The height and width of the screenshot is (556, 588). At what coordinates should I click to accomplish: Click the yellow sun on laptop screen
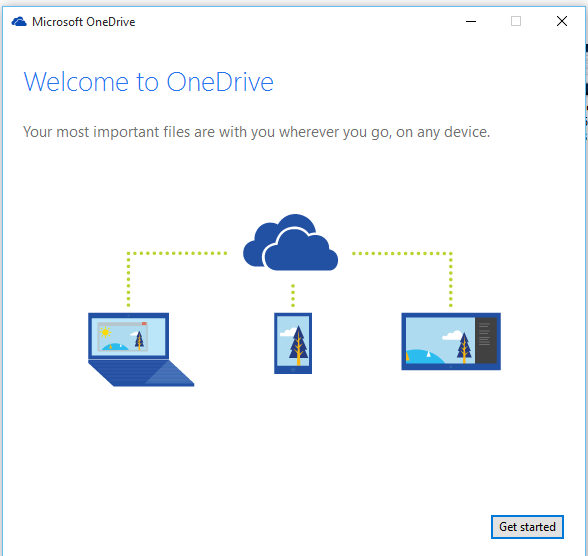pos(105,332)
